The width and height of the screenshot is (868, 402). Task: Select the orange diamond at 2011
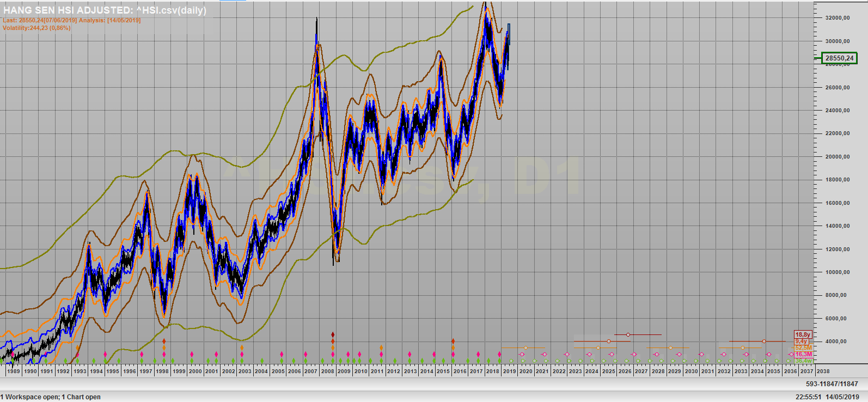click(381, 348)
